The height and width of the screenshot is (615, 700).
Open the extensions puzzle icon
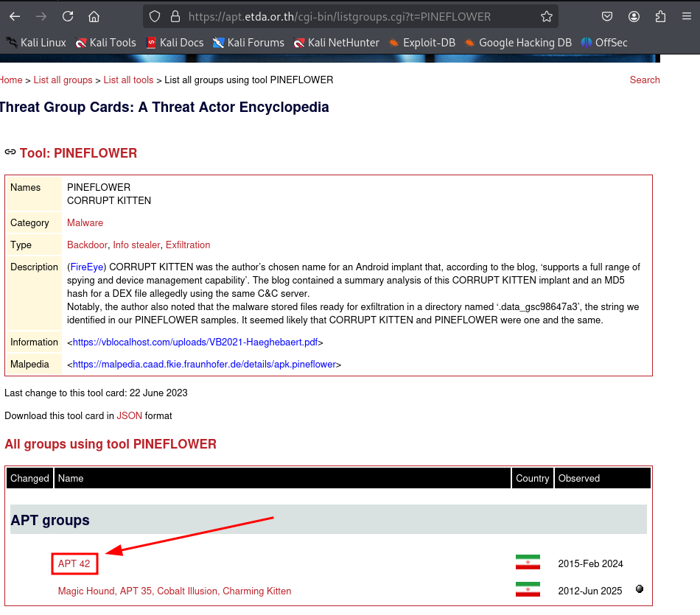click(x=660, y=16)
